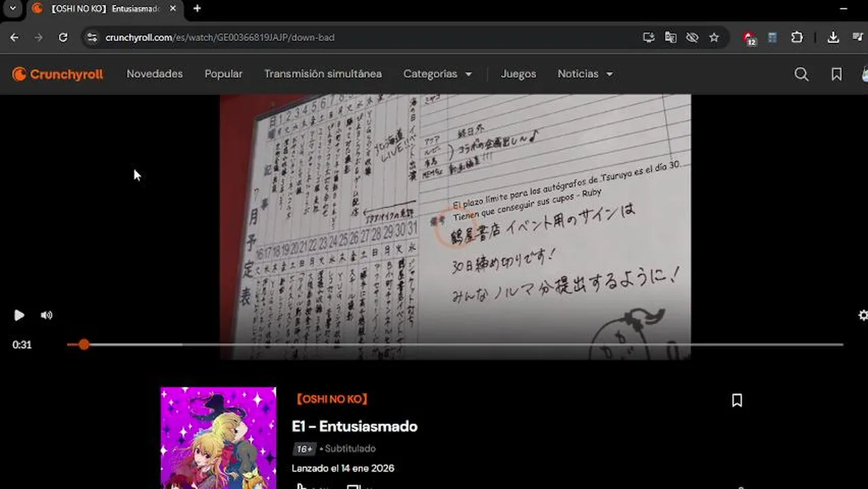Open watchlist bookmark in Crunchyroll header
The width and height of the screenshot is (868, 489).
[837, 74]
